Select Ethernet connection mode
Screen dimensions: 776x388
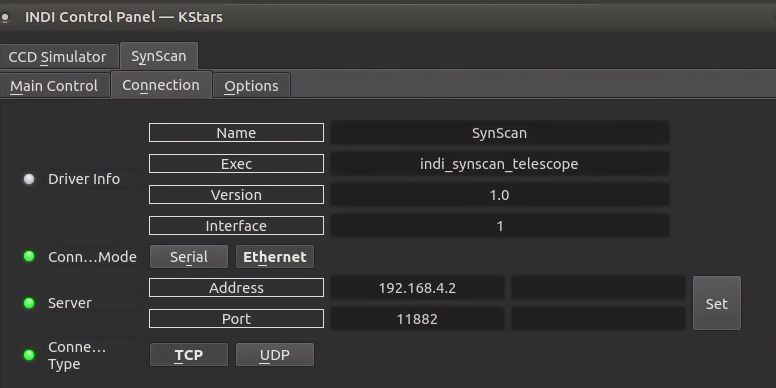275,257
